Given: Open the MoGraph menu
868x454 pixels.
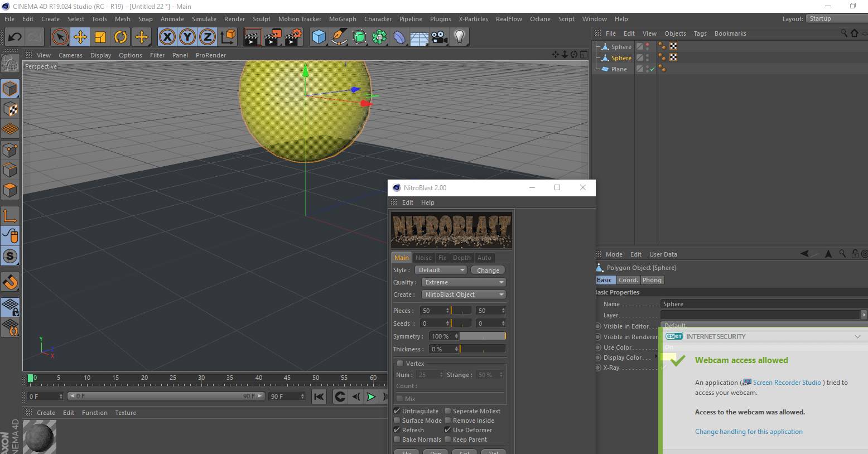Looking at the screenshot, I should [x=343, y=19].
